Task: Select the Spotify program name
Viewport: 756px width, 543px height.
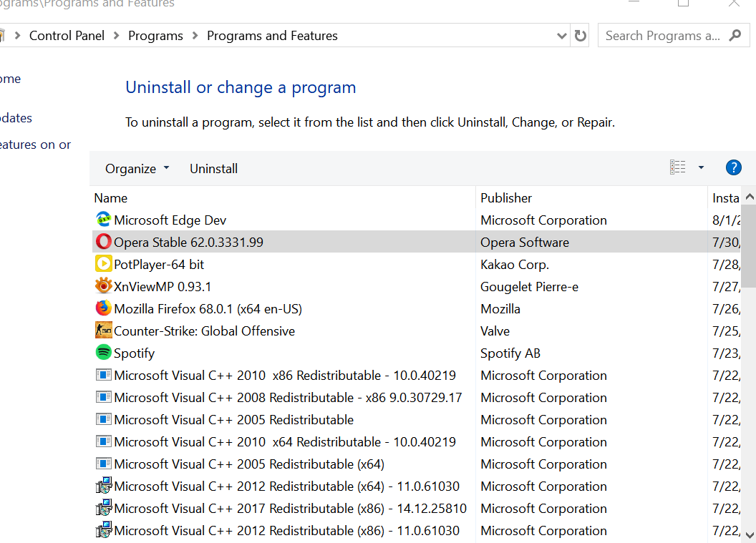Action: pyautogui.click(x=134, y=353)
